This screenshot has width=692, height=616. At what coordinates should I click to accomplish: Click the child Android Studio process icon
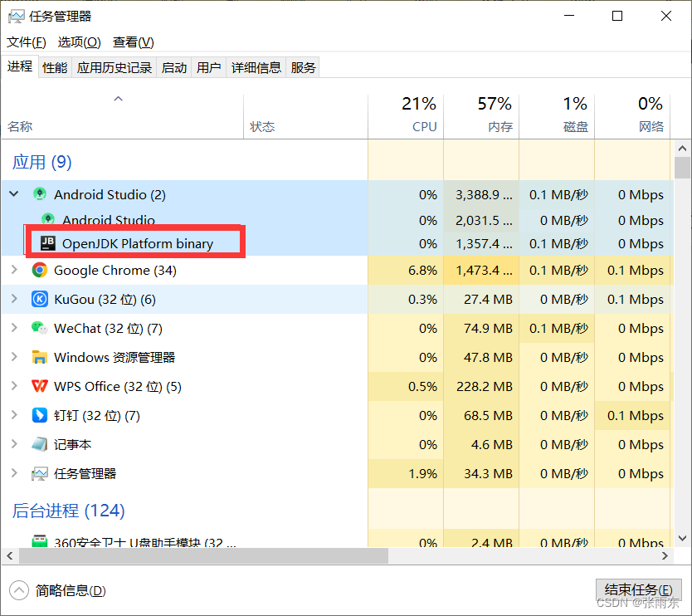[x=48, y=218]
